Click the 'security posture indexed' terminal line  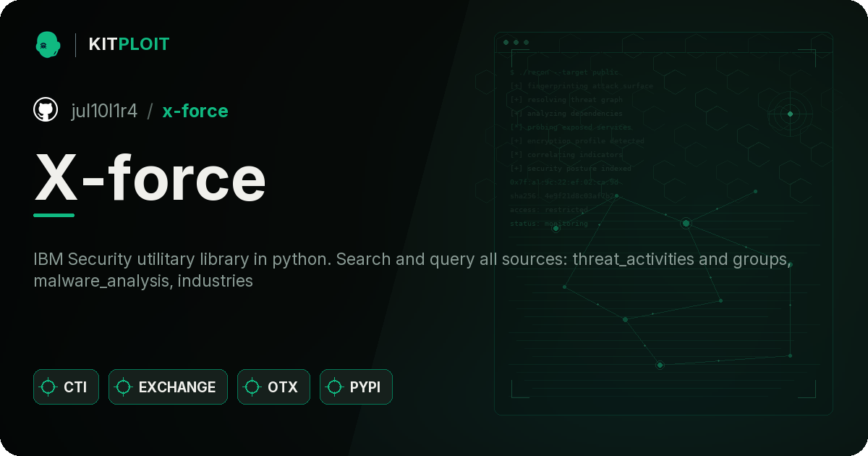click(x=570, y=169)
